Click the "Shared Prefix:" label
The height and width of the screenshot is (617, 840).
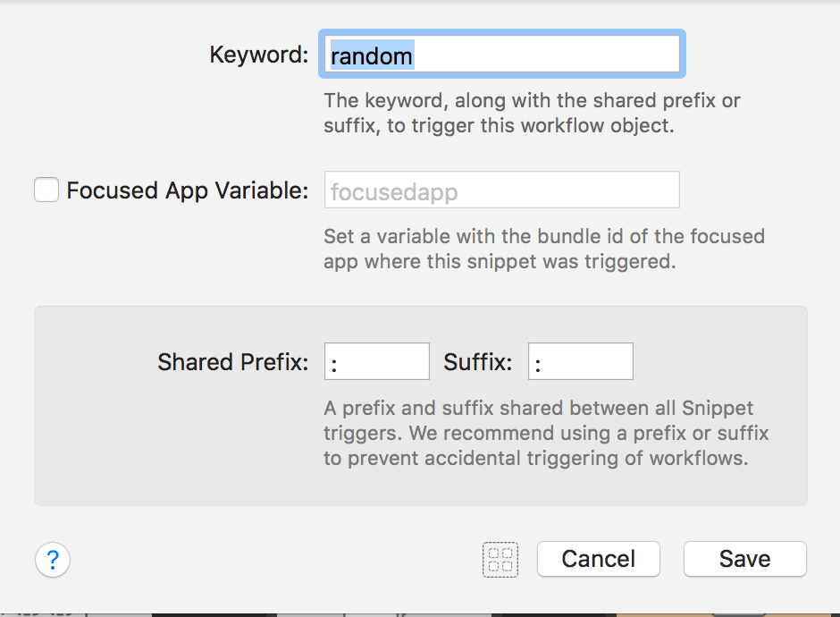click(232, 362)
